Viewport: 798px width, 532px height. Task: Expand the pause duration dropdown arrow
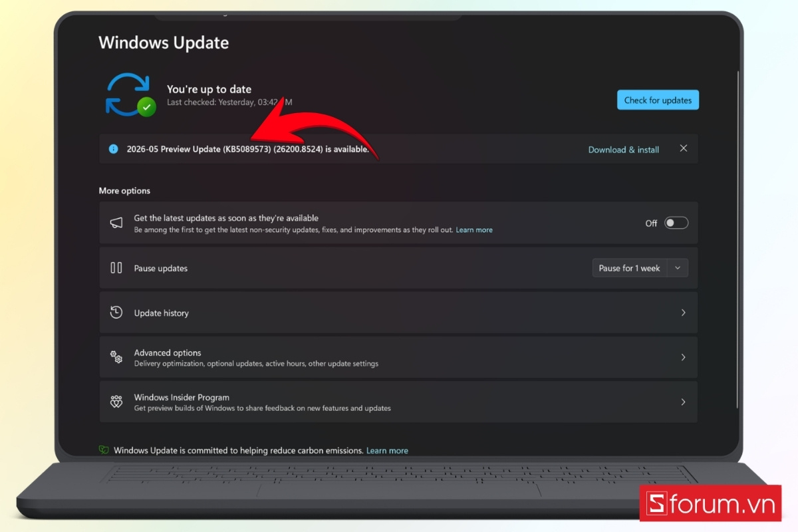click(678, 268)
